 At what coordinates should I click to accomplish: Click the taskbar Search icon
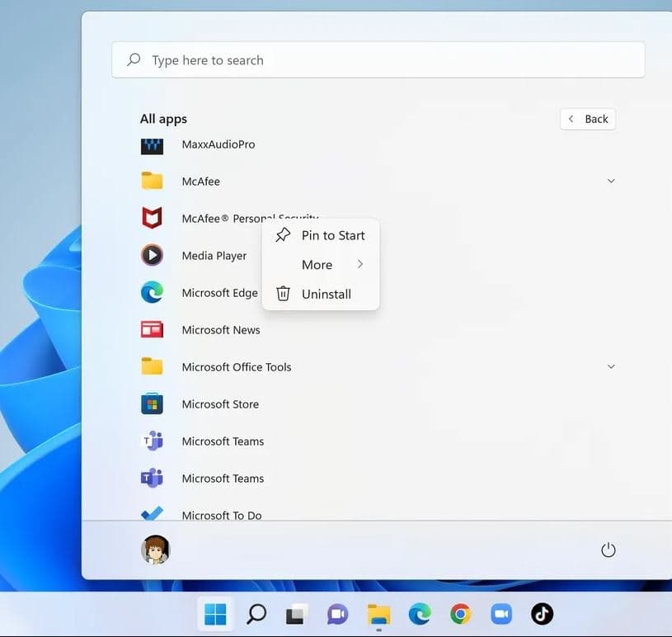pos(256,614)
